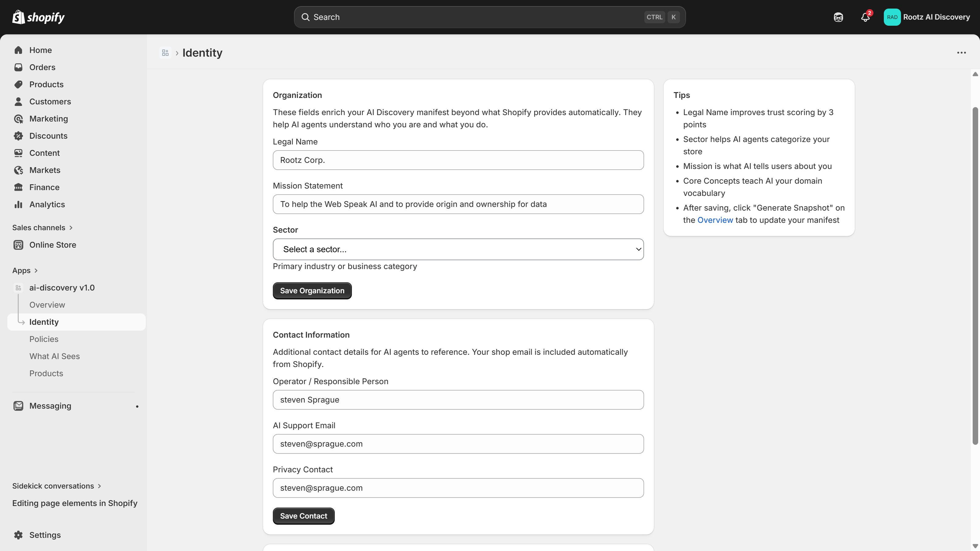
Task: Open the Sidekick assistant icon in the top bar
Action: click(x=838, y=17)
